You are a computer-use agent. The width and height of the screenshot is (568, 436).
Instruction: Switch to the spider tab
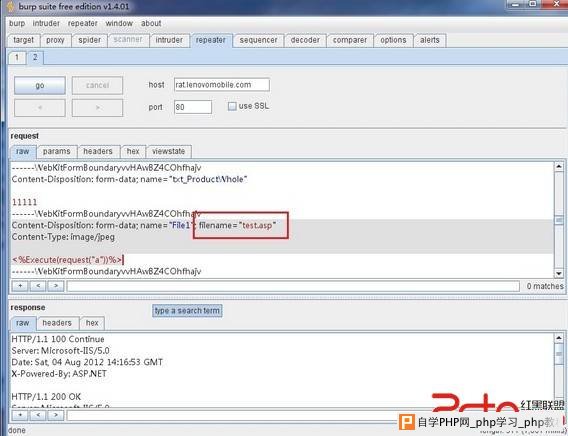pos(89,40)
